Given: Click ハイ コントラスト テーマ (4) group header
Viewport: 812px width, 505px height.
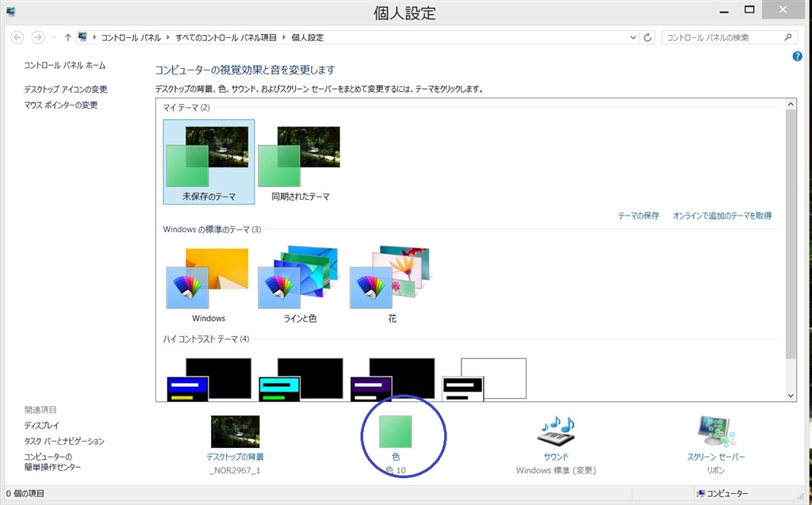Looking at the screenshot, I should tap(206, 339).
